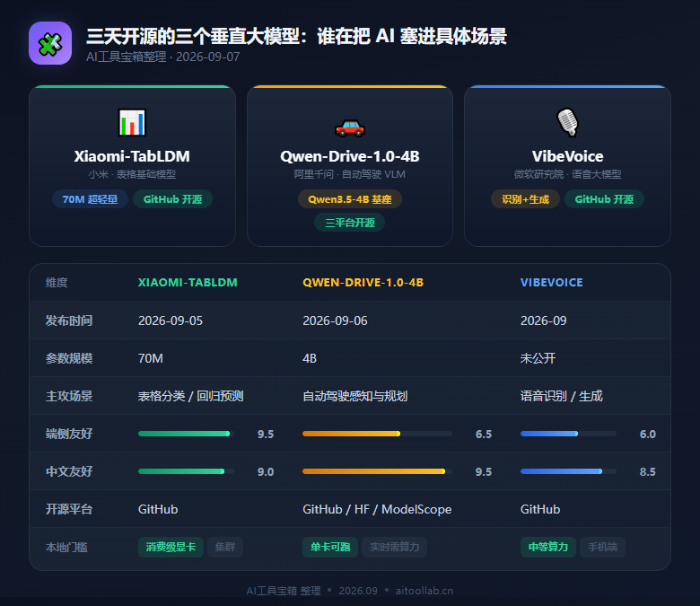Screen dimensions: 700x606
Task: Click the 端侧友好 bar for VibeVoice
Action: [x=568, y=434]
